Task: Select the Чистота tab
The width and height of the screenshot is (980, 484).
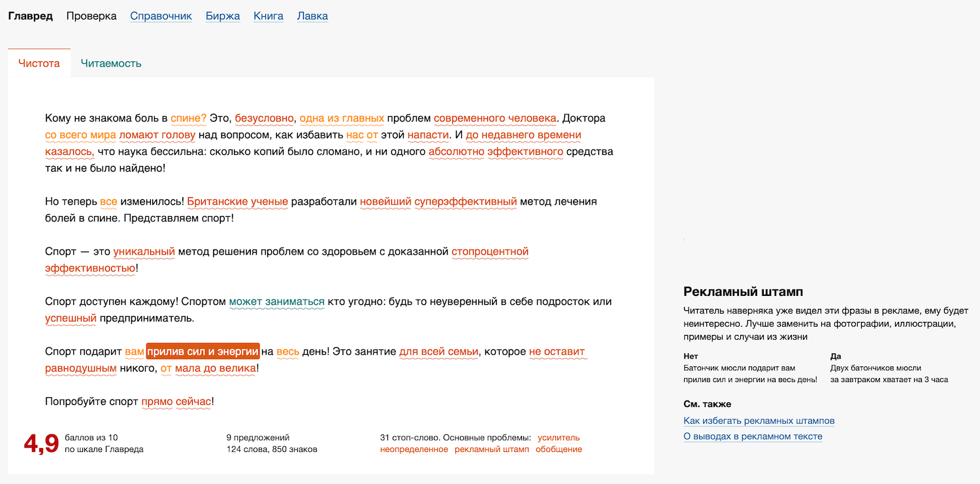Action: [39, 63]
